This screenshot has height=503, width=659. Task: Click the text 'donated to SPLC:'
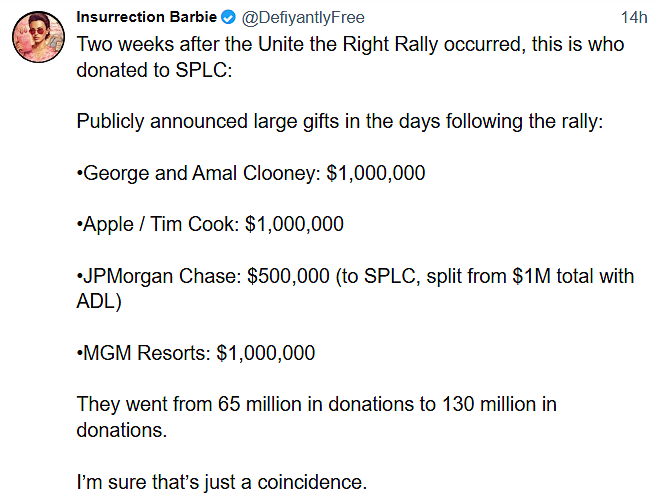tap(154, 70)
